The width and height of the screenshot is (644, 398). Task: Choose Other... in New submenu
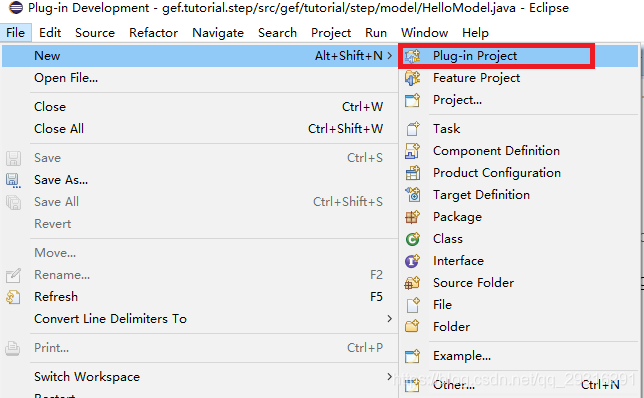tap(519, 385)
